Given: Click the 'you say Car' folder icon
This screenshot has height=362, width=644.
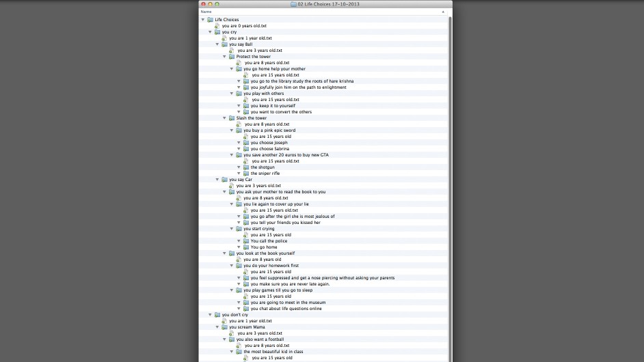Looking at the screenshot, I should click(224, 180).
